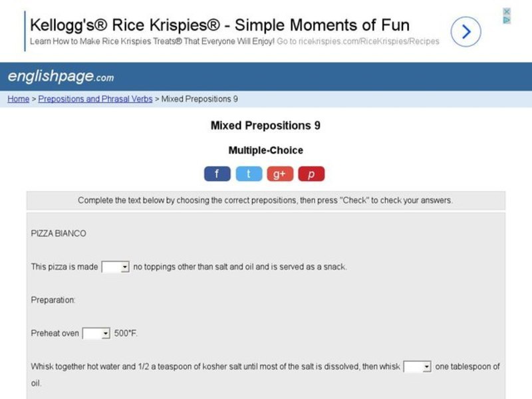The width and height of the screenshot is (532, 399).
Task: Go to the Home breadcrumb link
Action: coord(18,99)
